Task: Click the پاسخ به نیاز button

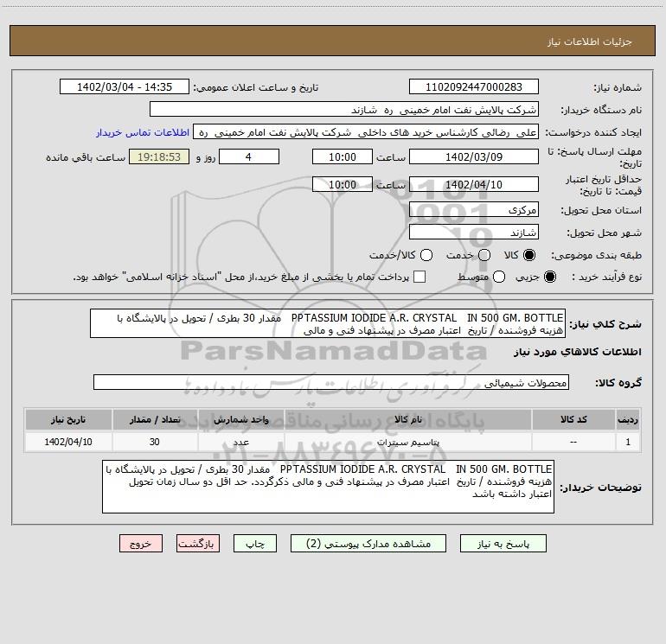Action: tap(503, 544)
